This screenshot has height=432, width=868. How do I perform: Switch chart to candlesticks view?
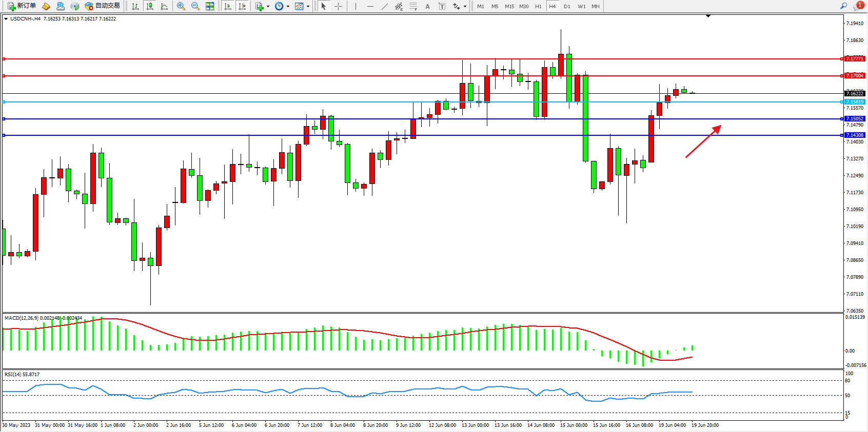click(x=150, y=6)
